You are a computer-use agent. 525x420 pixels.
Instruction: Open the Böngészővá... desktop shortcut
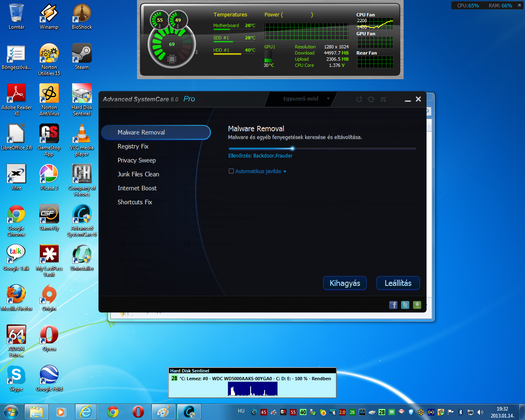[16, 57]
